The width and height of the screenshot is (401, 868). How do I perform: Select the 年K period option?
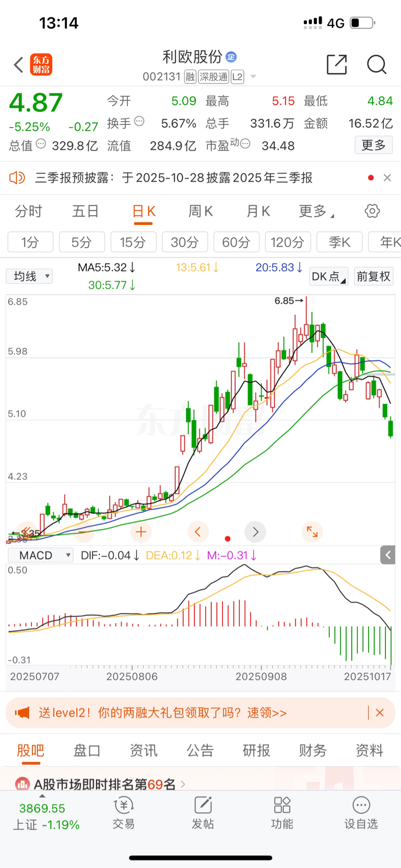(385, 242)
